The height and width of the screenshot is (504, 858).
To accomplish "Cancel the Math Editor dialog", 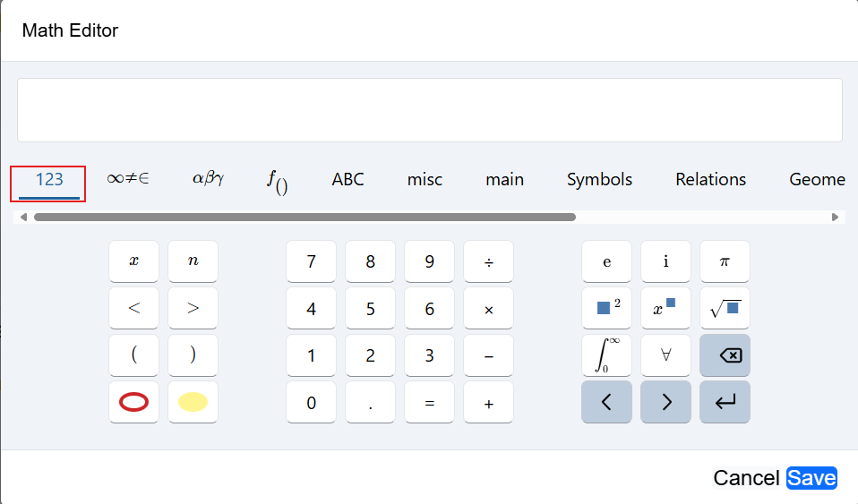I will coord(746,478).
